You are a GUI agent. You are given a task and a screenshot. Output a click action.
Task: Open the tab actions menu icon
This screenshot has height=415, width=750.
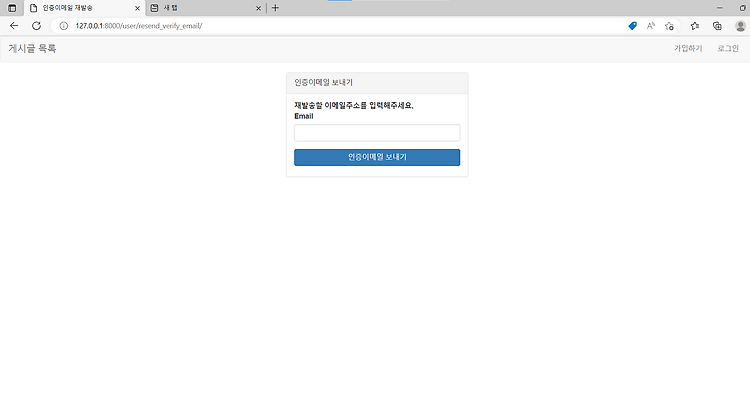[12, 8]
